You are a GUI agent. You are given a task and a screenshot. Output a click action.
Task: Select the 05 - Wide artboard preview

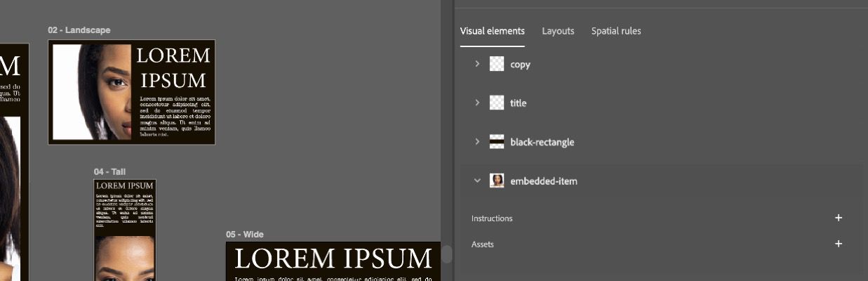[x=333, y=261]
